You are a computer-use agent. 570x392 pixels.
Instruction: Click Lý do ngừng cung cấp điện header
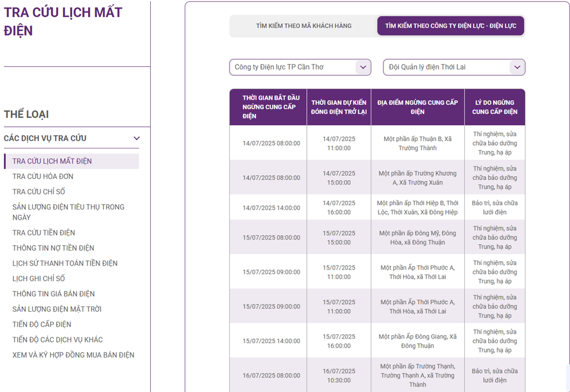pyautogui.click(x=495, y=107)
